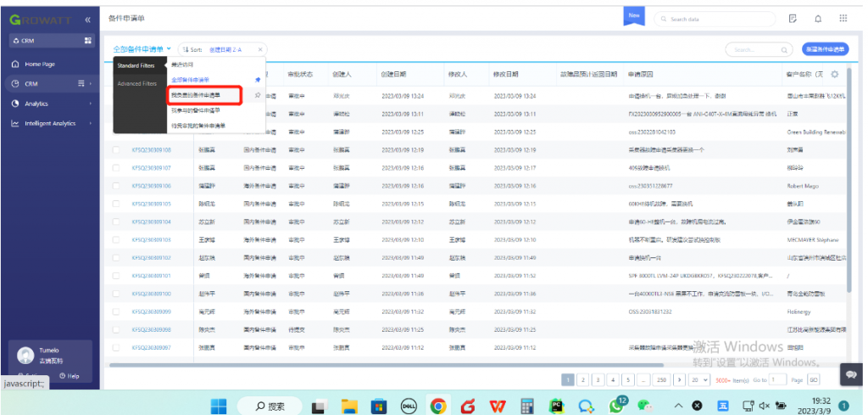Open the app switcher grid icon beside CRM
Image resolution: width=868 pixels, height=415 pixels.
click(x=87, y=41)
